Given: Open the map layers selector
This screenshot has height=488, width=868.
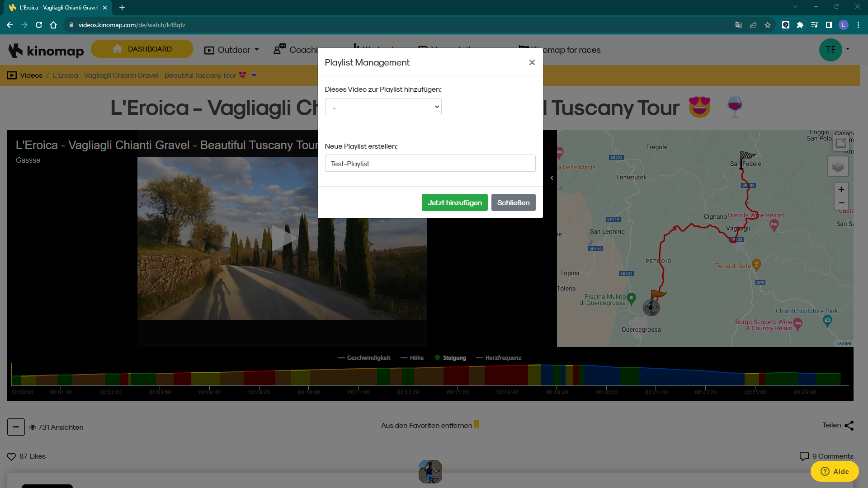Looking at the screenshot, I should [838, 167].
